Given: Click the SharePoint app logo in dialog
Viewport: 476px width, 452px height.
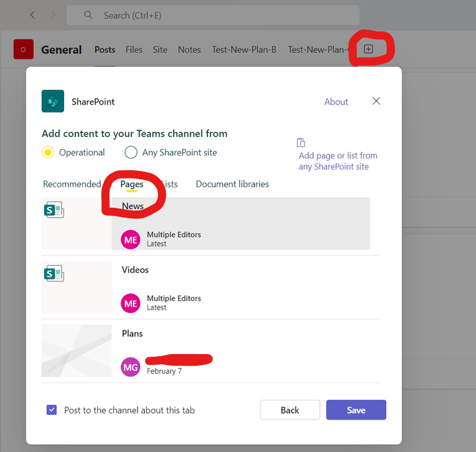Looking at the screenshot, I should [53, 101].
